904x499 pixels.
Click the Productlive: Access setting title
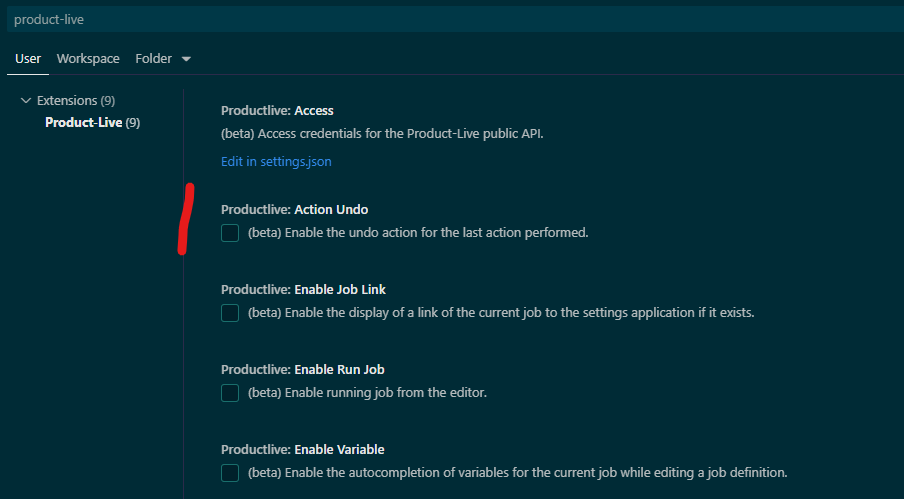coord(277,110)
